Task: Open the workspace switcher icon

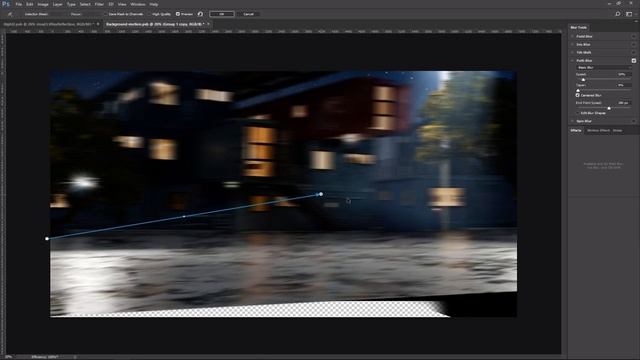Action: pyautogui.click(x=629, y=14)
